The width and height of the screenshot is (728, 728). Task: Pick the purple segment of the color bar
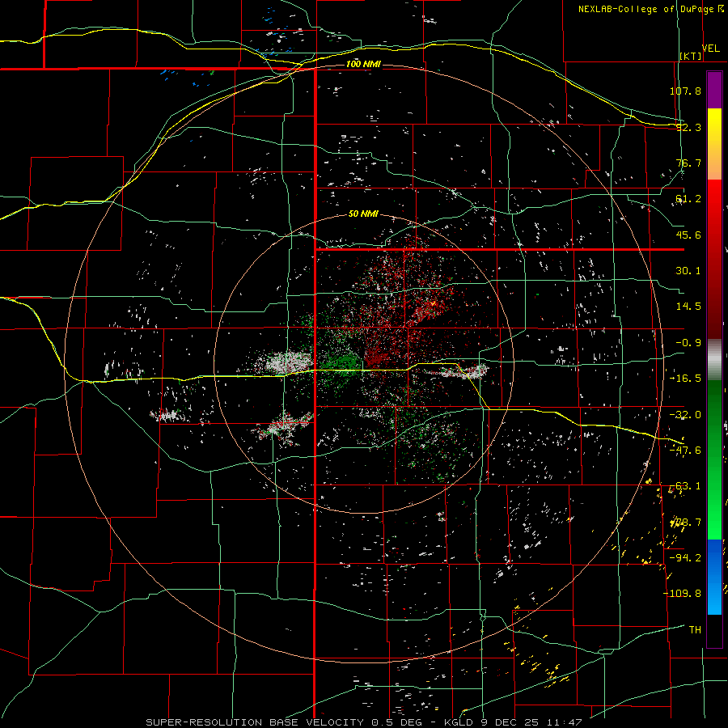714,90
